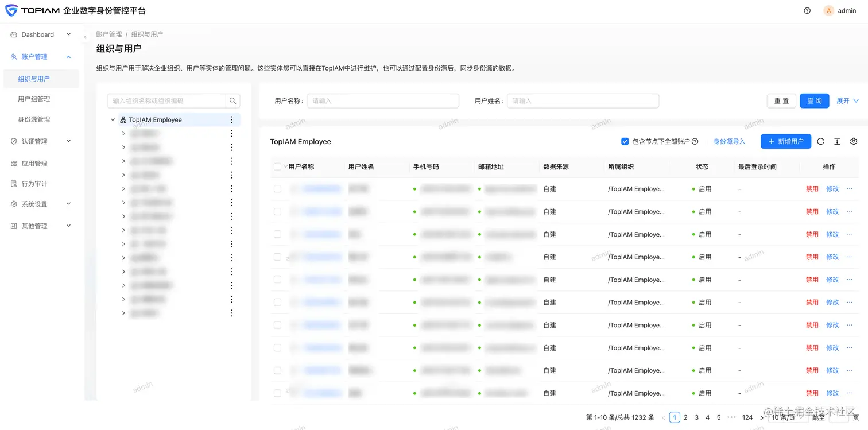The image size is (868, 430).
Task: Open the table column settings gear
Action: (854, 141)
